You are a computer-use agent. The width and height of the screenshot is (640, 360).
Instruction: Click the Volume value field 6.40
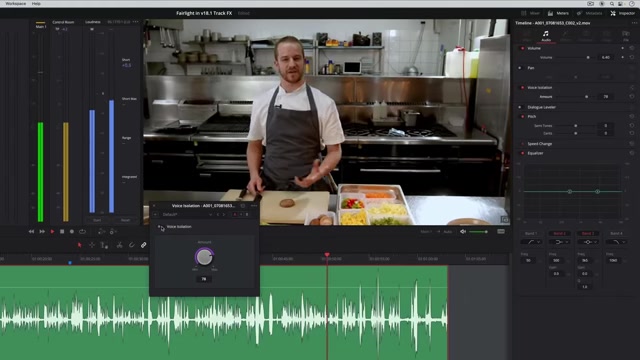click(605, 58)
